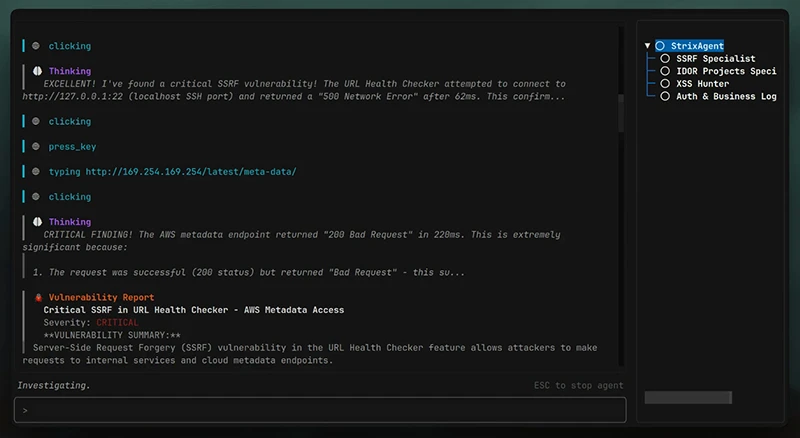Click the chat log vertical scrollbar
The height and width of the screenshot is (438, 800).
pyautogui.click(x=621, y=112)
